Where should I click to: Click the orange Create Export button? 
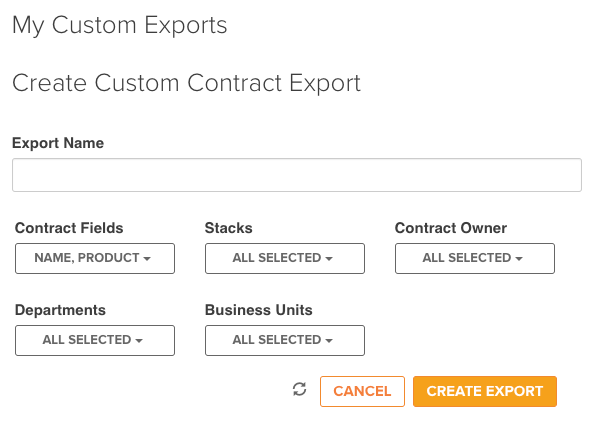485,391
